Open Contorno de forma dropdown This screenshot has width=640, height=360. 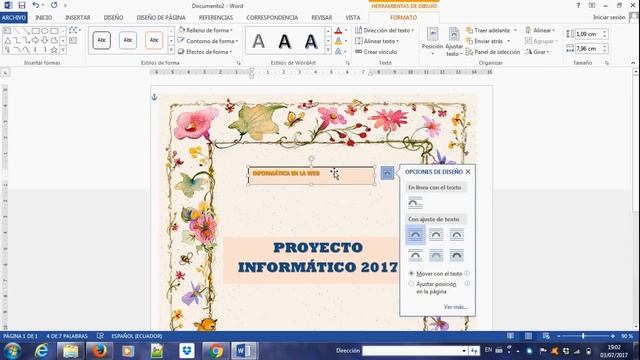tap(208, 41)
